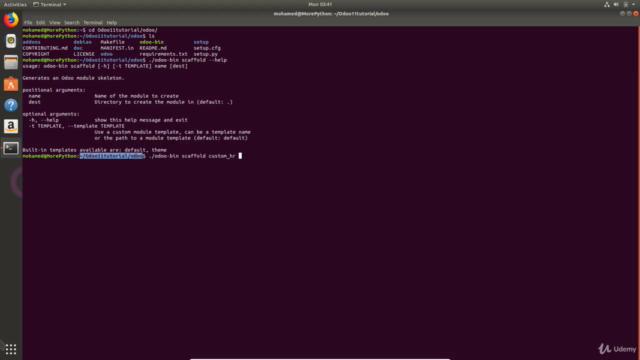640x360 pixels.
Task: Click 'custom_hr' in the command line
Action: (x=222, y=156)
